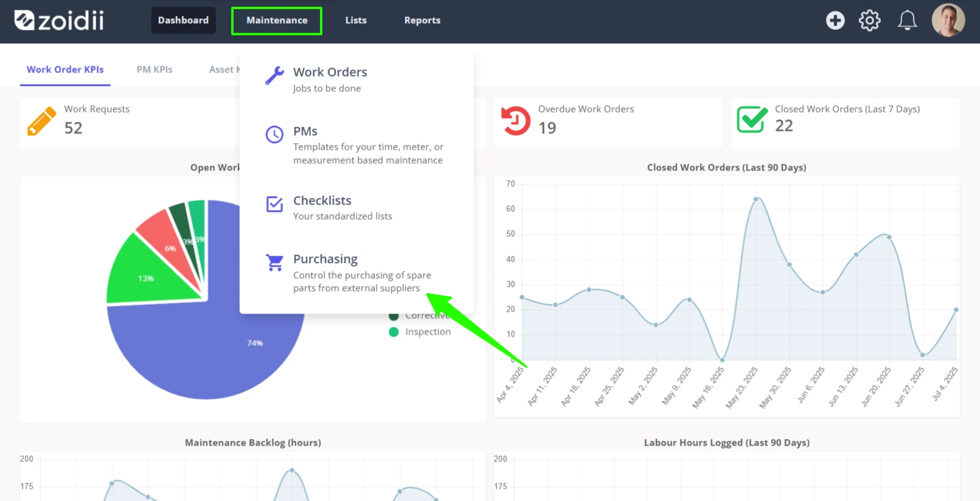The width and height of the screenshot is (980, 501).
Task: Open the plus add-new icon
Action: pos(835,20)
